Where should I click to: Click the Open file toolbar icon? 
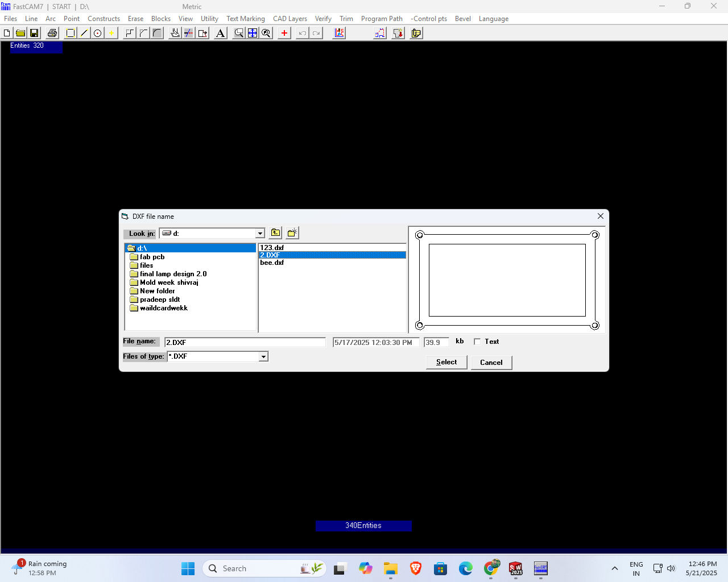[x=20, y=33]
